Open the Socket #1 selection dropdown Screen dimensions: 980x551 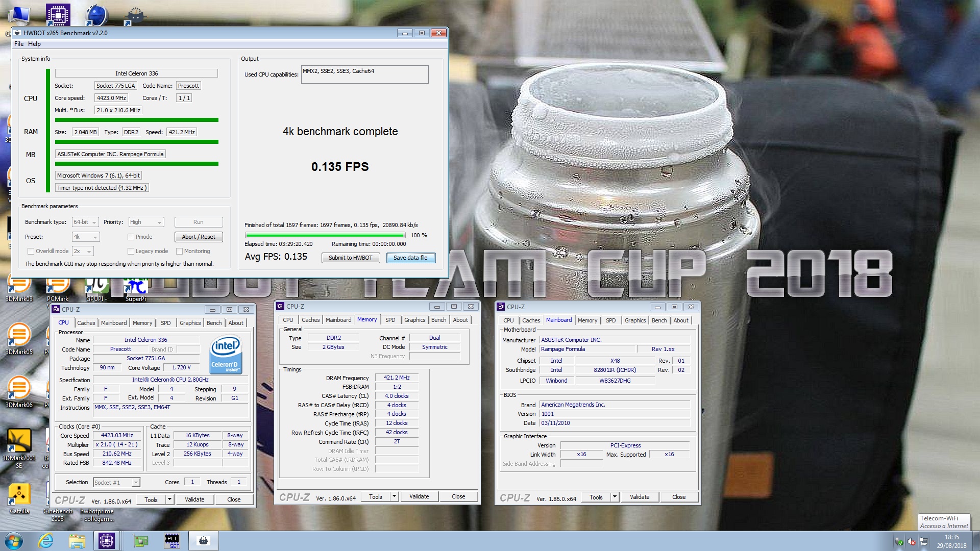coord(117,482)
